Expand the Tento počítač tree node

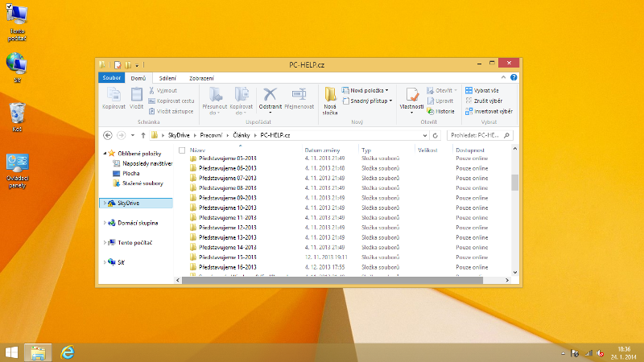click(105, 242)
